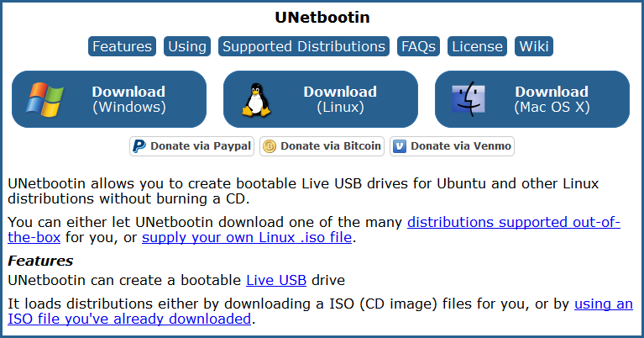Donate via Bitcoin button
Screen dimensions: 644x338
pyautogui.click(x=322, y=146)
